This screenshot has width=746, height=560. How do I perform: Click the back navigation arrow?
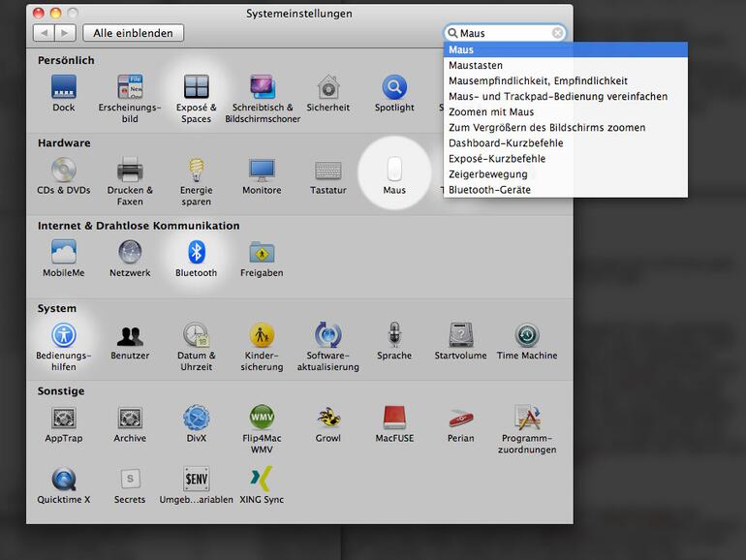coord(45,33)
